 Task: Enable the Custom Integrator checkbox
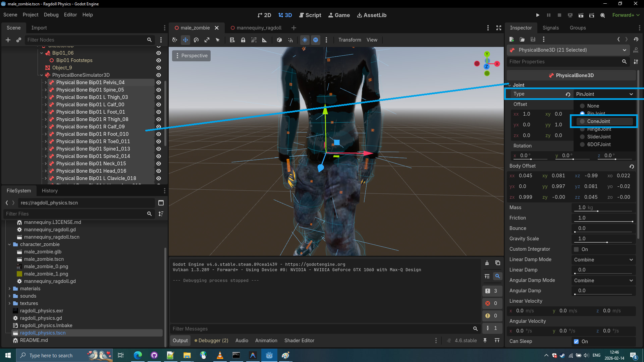pos(576,249)
